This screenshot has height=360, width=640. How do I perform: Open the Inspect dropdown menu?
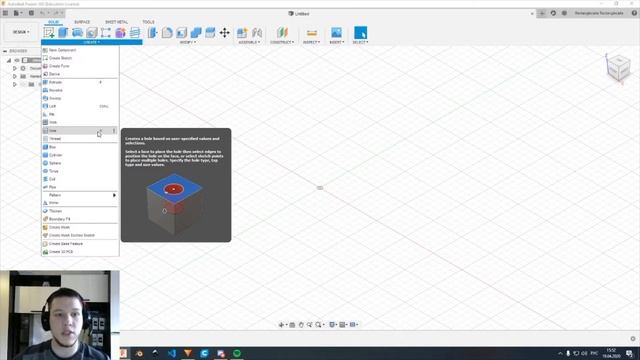tap(311, 42)
